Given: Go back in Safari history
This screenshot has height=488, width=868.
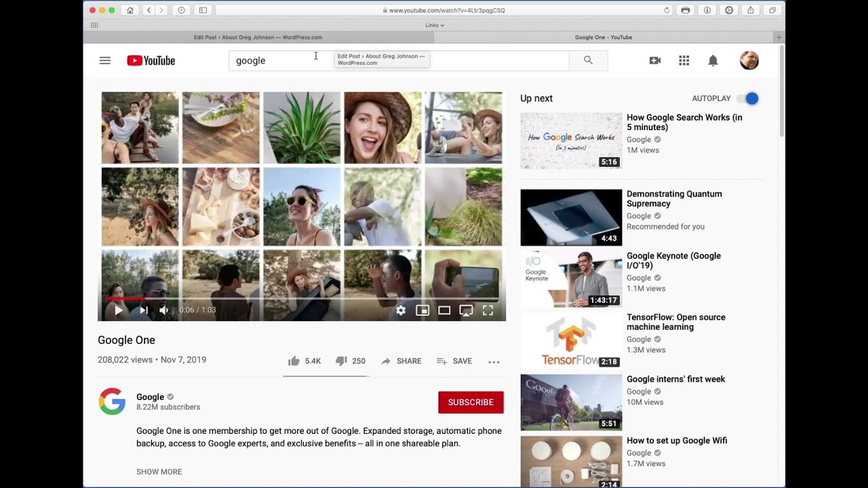Looking at the screenshot, I should [149, 10].
